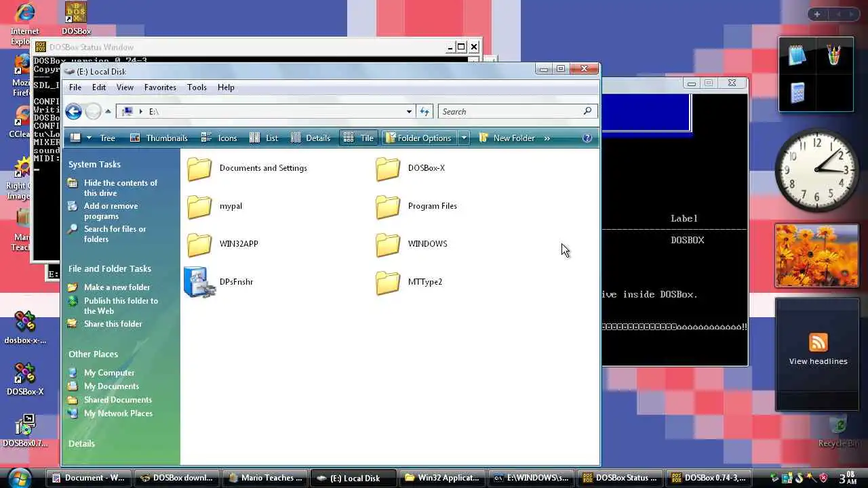Image resolution: width=868 pixels, height=488 pixels.
Task: Expand the Folder Options dropdown arrow
Action: pyautogui.click(x=464, y=138)
